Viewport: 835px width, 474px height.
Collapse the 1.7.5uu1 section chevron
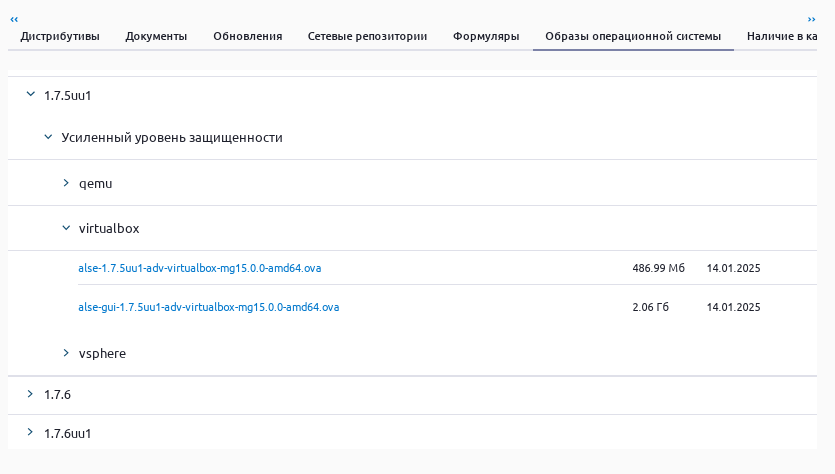click(30, 95)
